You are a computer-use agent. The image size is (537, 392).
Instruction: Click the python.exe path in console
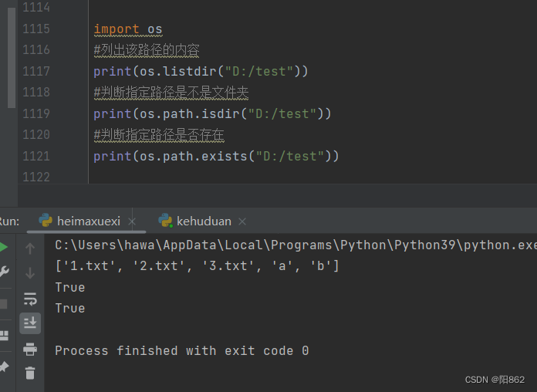coord(293,245)
